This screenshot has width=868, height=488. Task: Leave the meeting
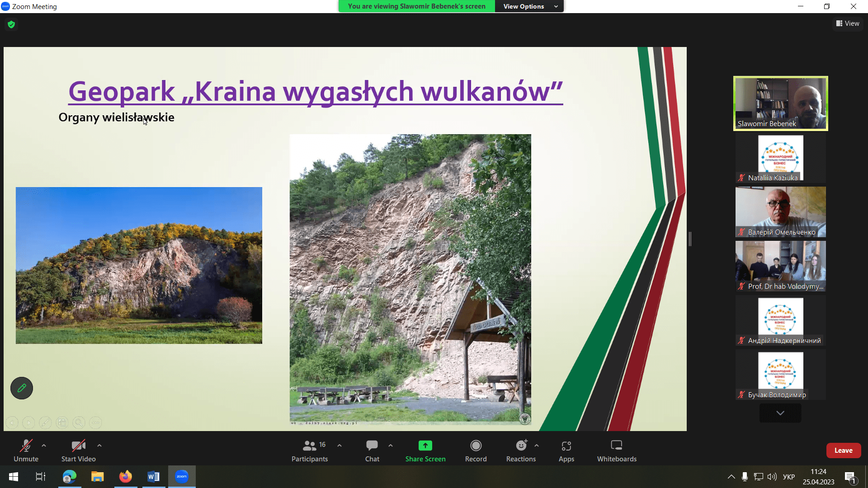(x=843, y=450)
